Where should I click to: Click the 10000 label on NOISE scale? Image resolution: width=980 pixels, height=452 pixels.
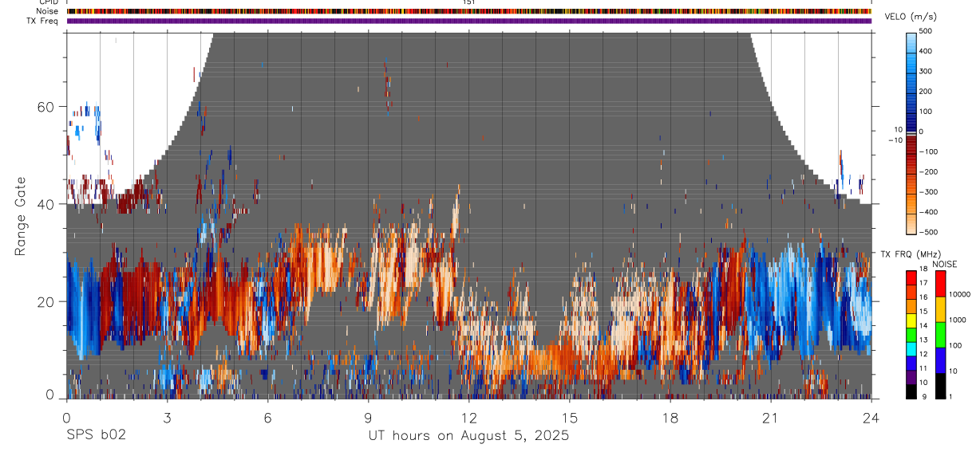click(x=961, y=294)
